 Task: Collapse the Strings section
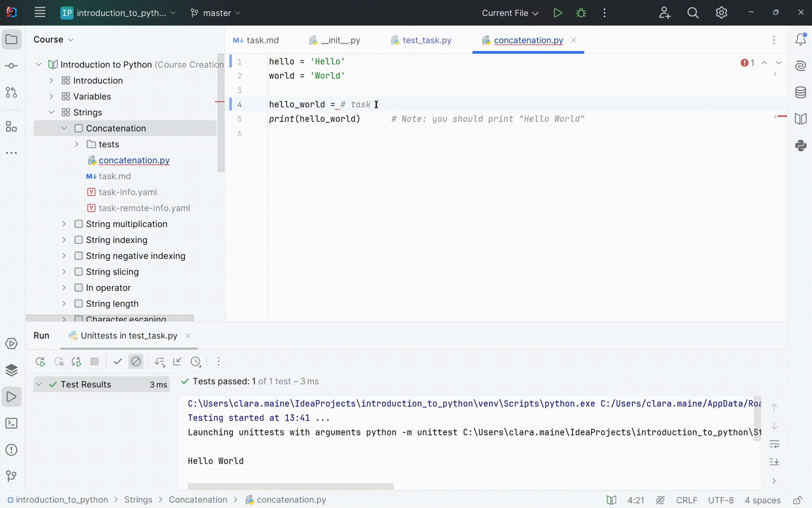point(51,112)
